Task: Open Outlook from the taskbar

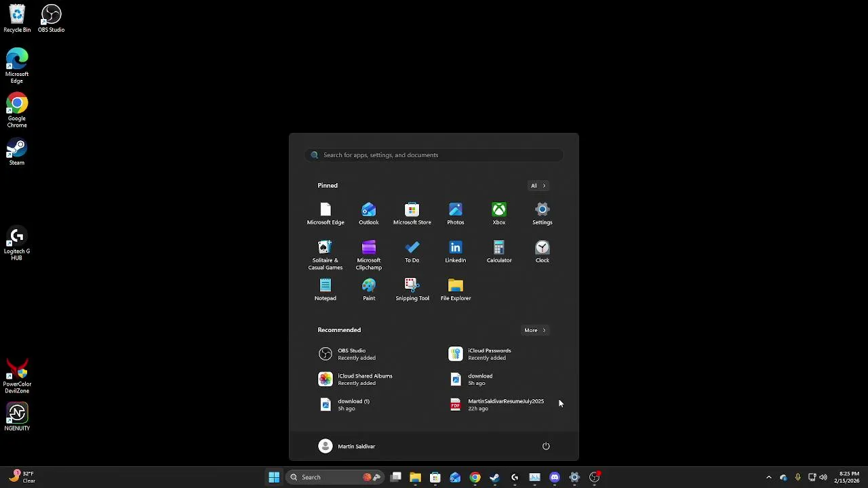Action: (455, 477)
